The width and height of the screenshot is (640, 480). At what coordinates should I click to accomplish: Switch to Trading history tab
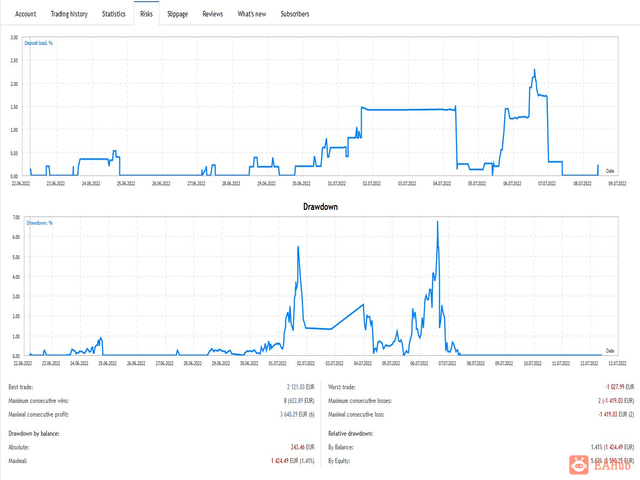[x=69, y=14]
